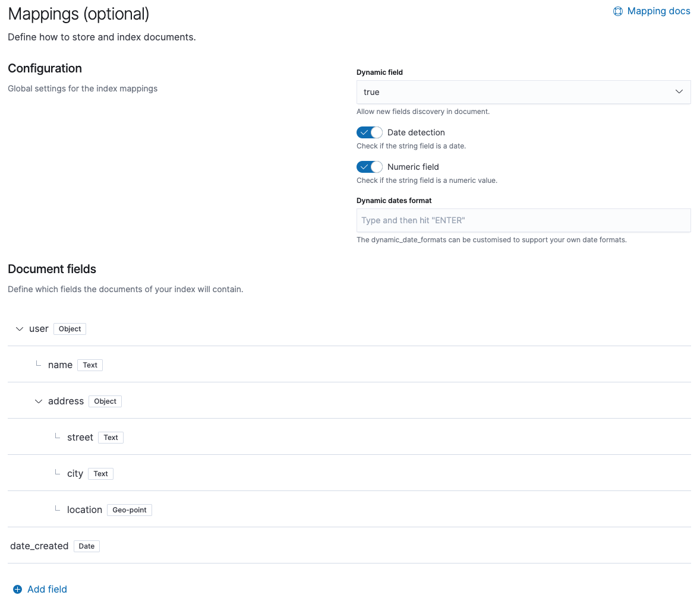Click the Dynamic dates format label
Image resolution: width=700 pixels, height=611 pixels.
click(394, 201)
